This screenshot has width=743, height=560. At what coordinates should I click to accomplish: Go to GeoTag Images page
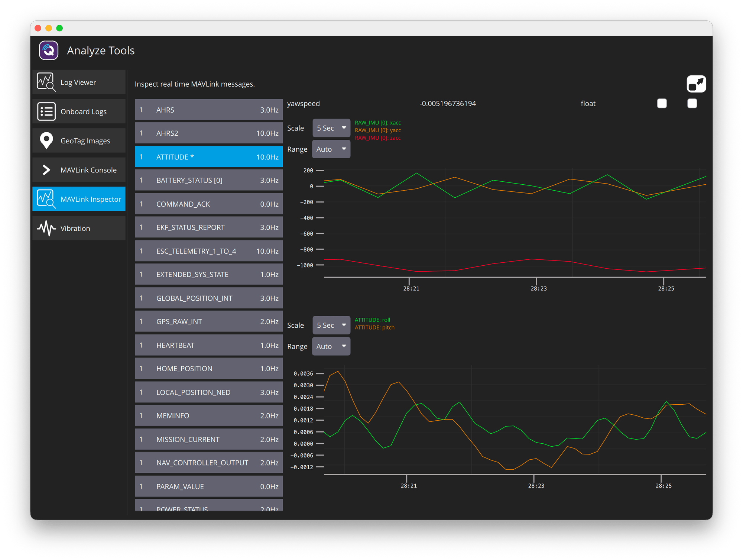[x=79, y=140]
